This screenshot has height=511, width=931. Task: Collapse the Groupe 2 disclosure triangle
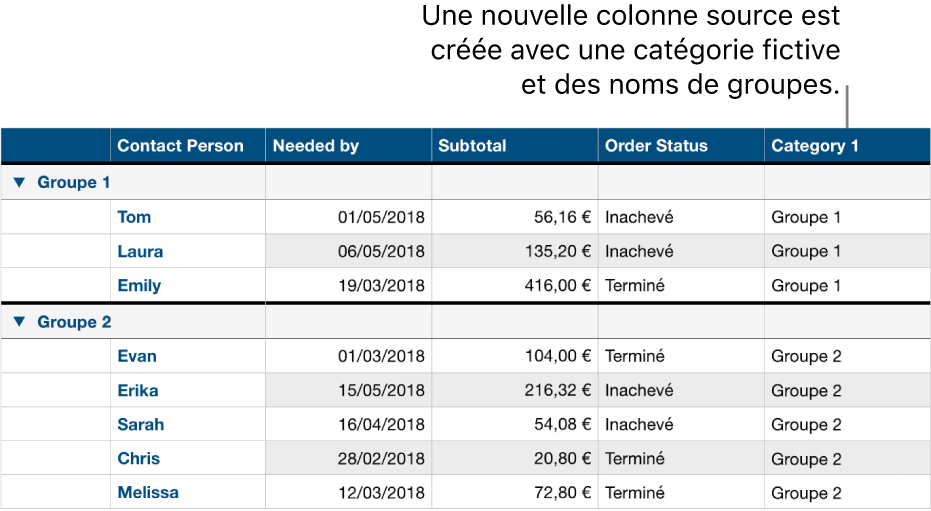(20, 323)
